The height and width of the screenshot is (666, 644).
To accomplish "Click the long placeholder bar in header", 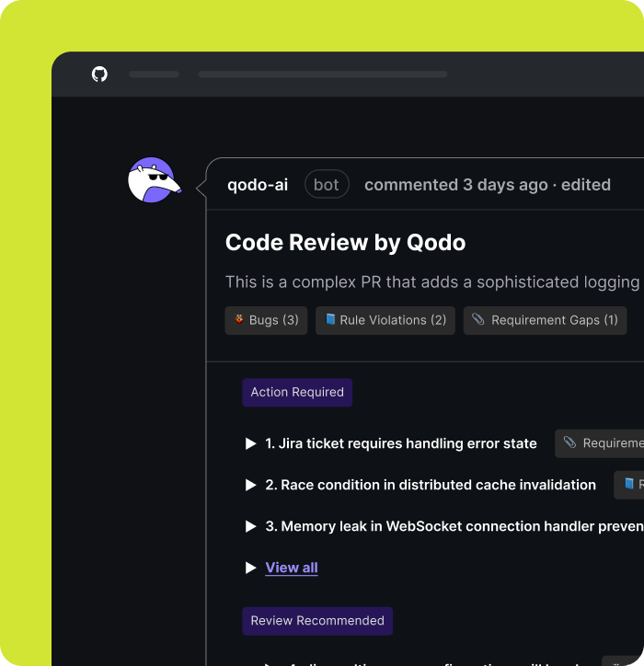I will (323, 74).
